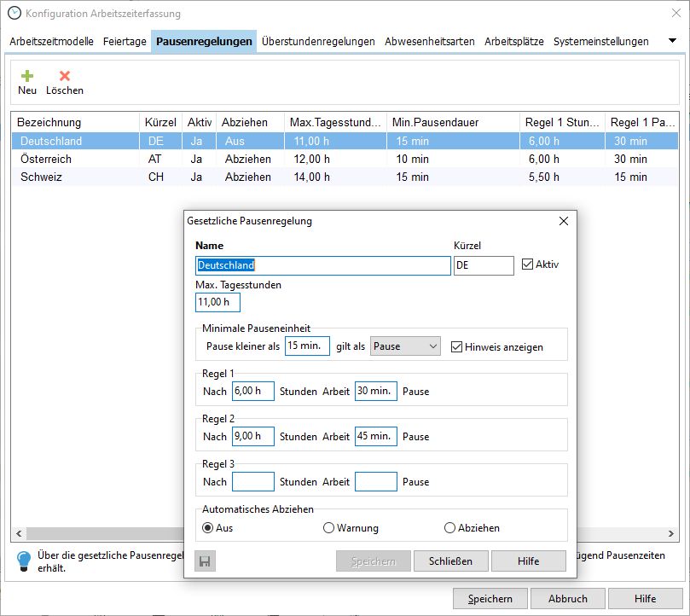This screenshot has width=690, height=616.
Task: Select the Warnung radio button
Action: coord(329,528)
